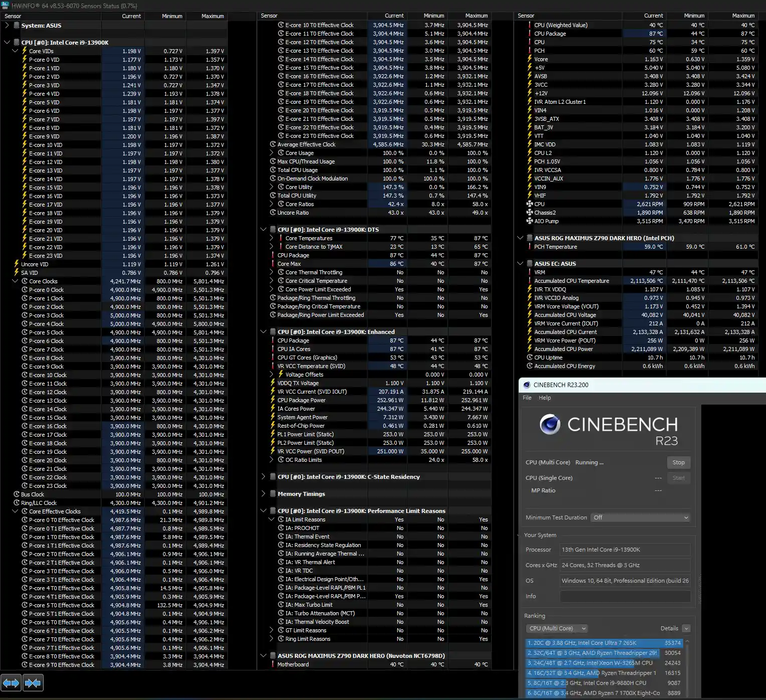This screenshot has width=766, height=700.
Task: Click the left-right arrows icon in HWiNFO's bottom bar
Action: coord(11,682)
